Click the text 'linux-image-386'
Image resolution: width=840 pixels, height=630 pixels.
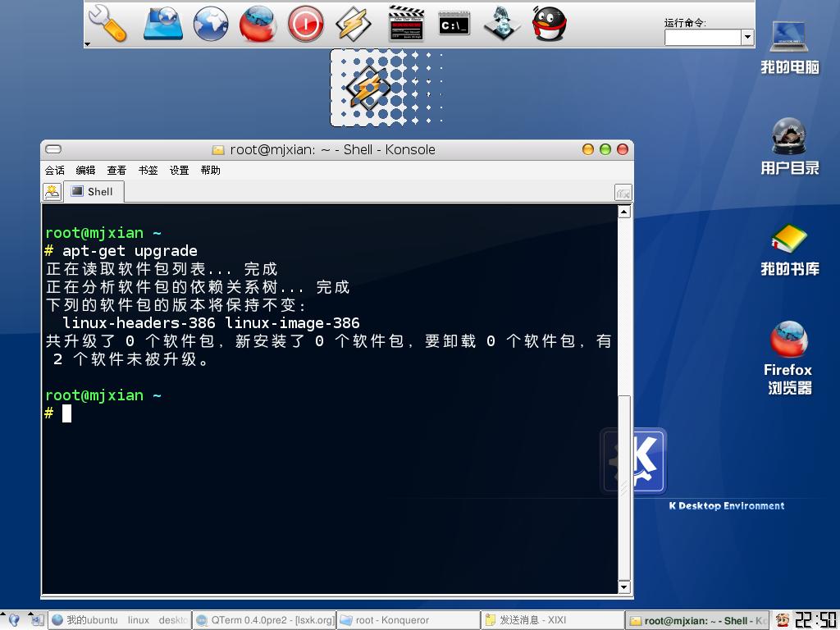point(292,323)
